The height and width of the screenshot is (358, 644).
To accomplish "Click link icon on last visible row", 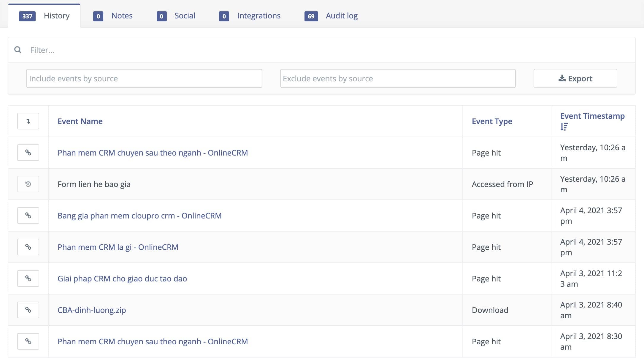I will (28, 341).
